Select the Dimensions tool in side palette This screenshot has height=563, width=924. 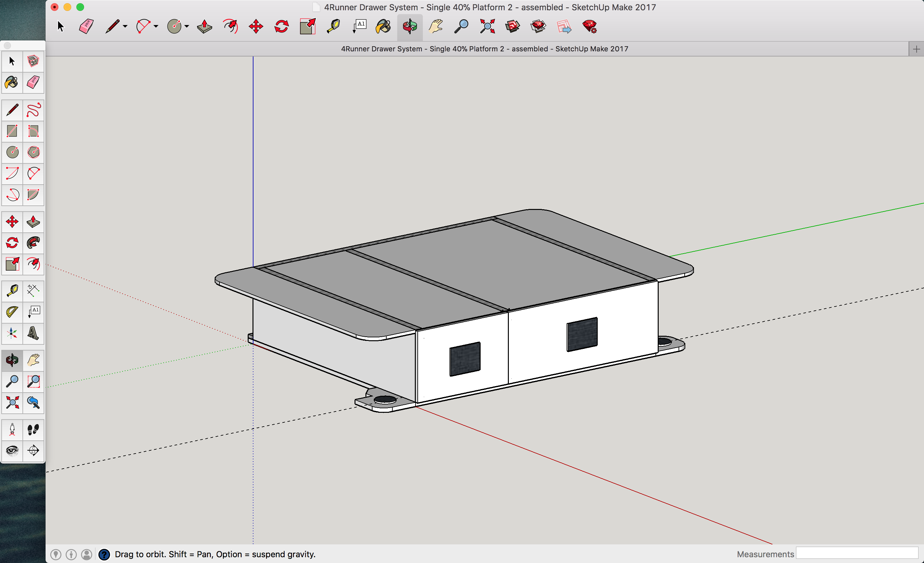point(33,291)
